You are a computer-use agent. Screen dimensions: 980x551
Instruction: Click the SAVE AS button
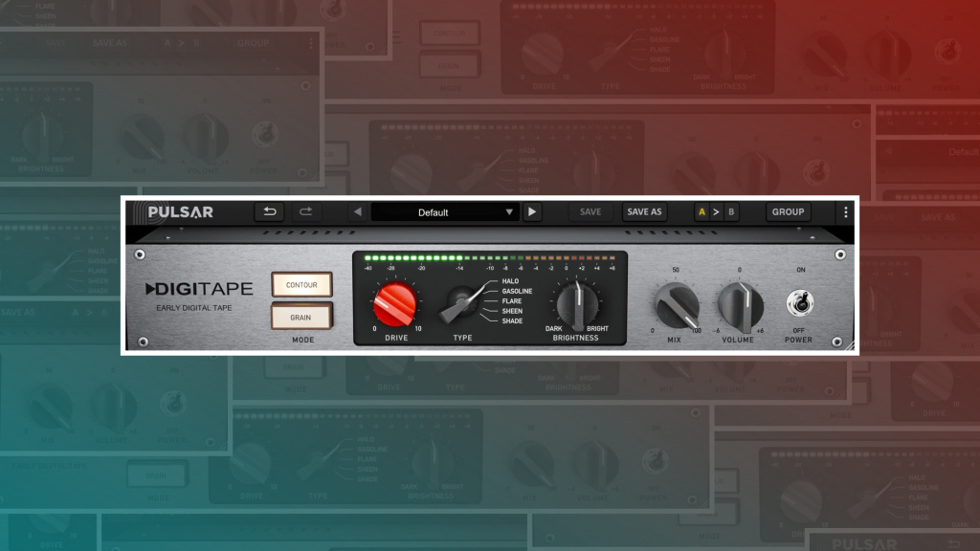tap(644, 211)
